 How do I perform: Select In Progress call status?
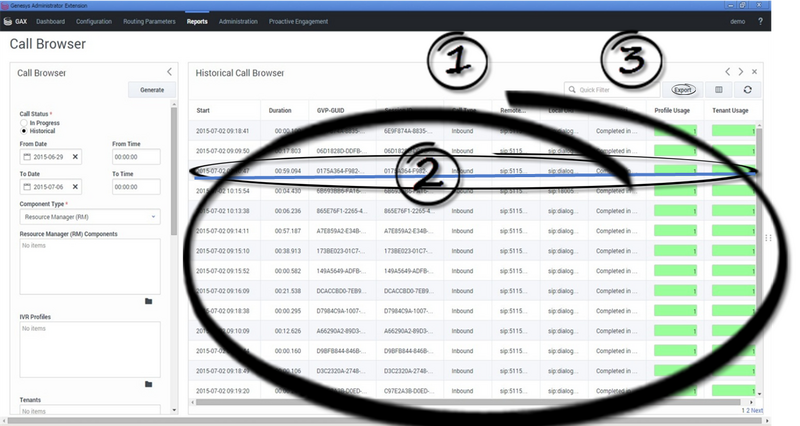coord(23,123)
